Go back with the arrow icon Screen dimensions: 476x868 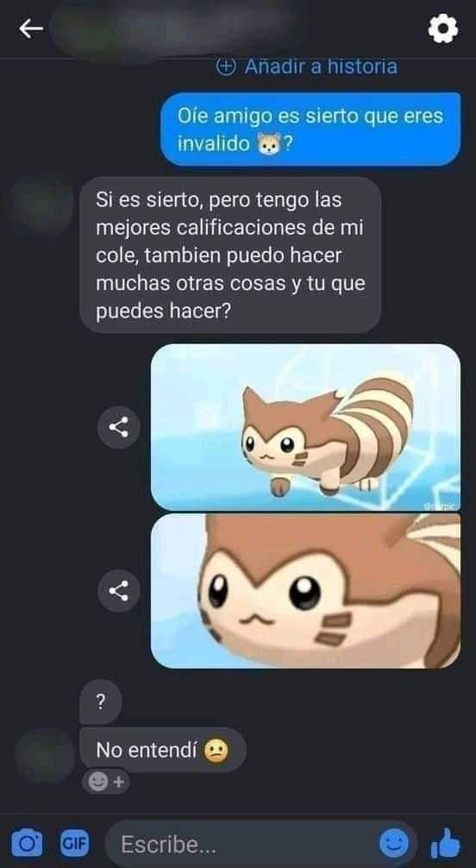coord(31,28)
